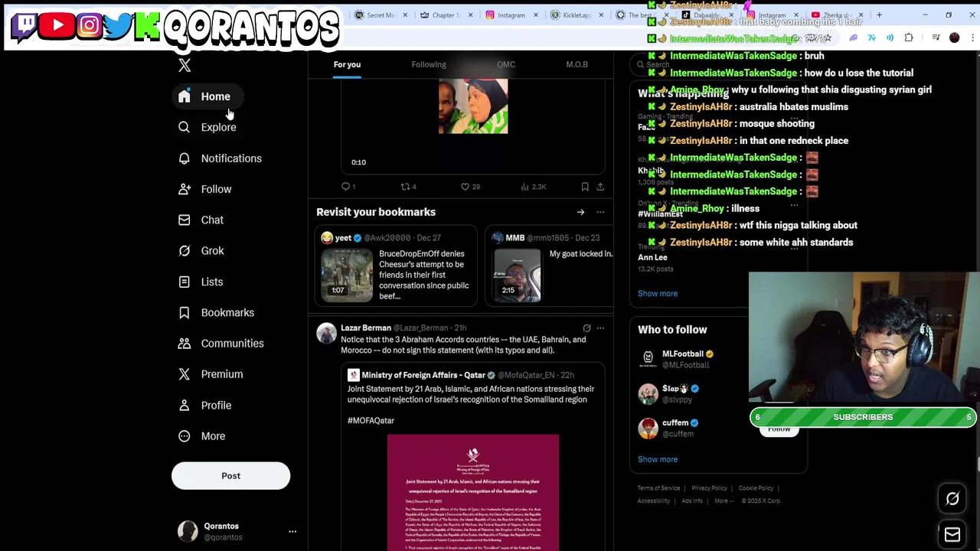Click the Accessibility footer link

coord(654,501)
